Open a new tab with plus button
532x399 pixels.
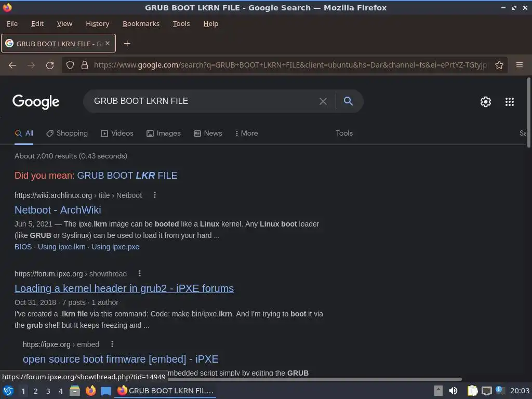coord(127,44)
